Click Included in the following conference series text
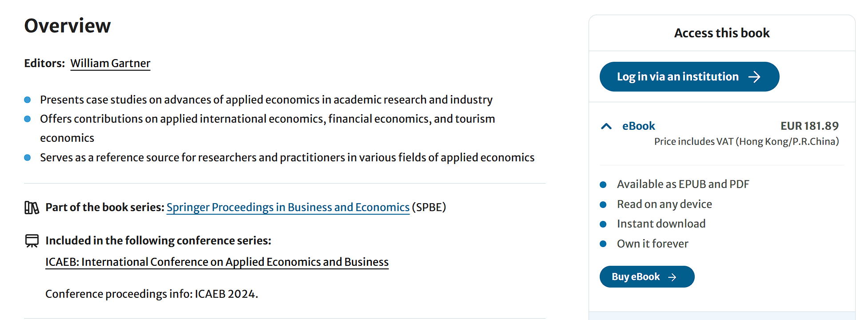This screenshot has height=320, width=868. pos(158,241)
